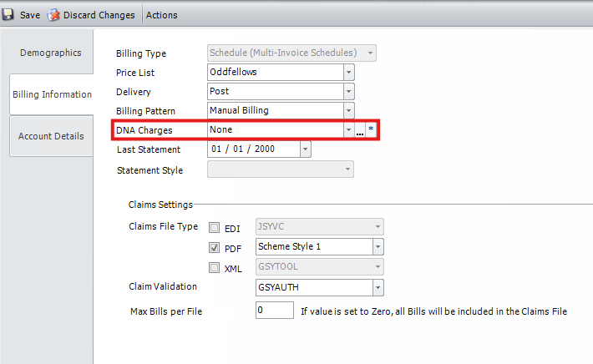Screen dimensions: 593x364
Task: Tick the XML claims file checkbox
Action: click(x=215, y=267)
